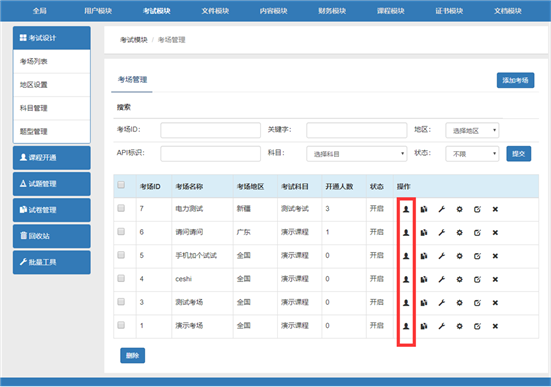This screenshot has height=387, width=551.
Task: Open 地区设置 in the sidebar
Action: (x=52, y=85)
